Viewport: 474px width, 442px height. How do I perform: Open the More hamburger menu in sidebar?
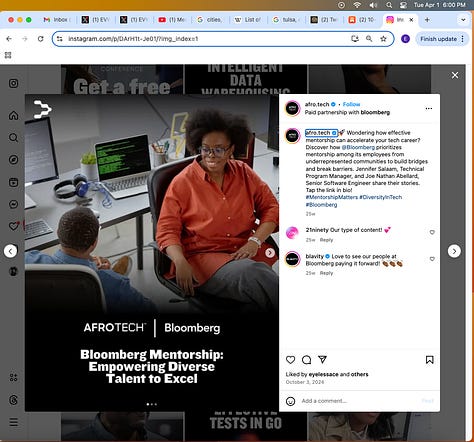tap(13, 422)
